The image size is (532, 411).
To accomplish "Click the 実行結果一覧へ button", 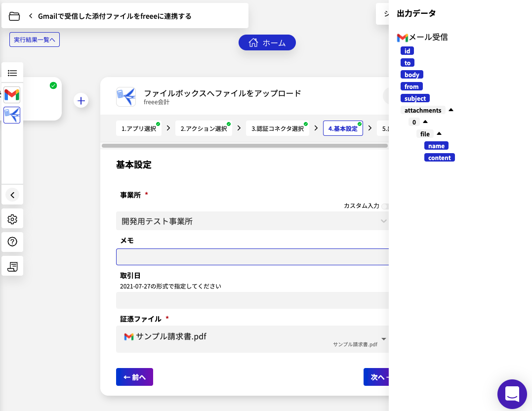I will [x=35, y=39].
